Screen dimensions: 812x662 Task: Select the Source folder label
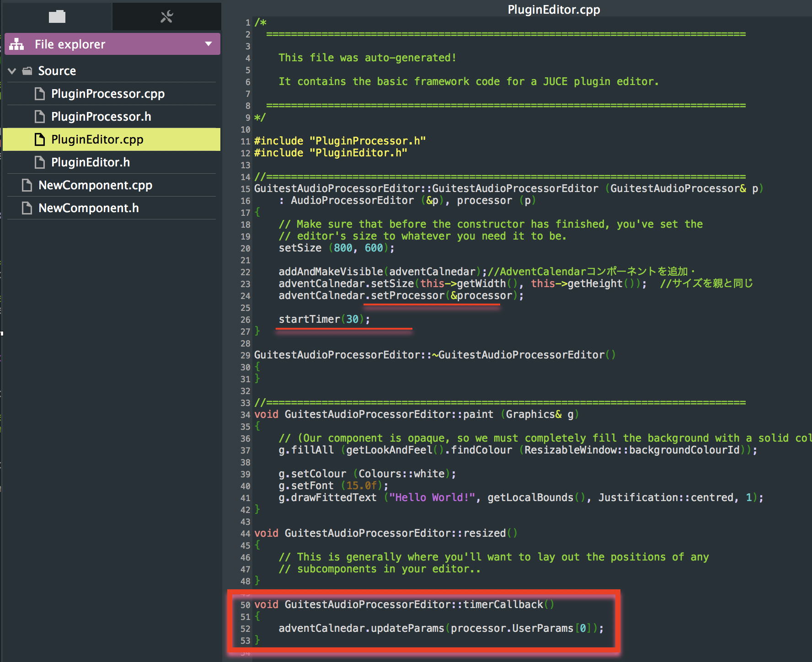[x=57, y=71]
